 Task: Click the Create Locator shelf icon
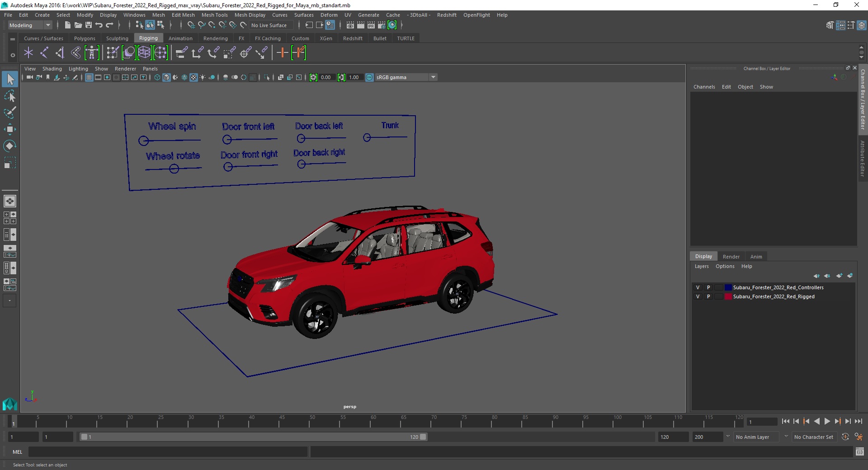[x=28, y=53]
